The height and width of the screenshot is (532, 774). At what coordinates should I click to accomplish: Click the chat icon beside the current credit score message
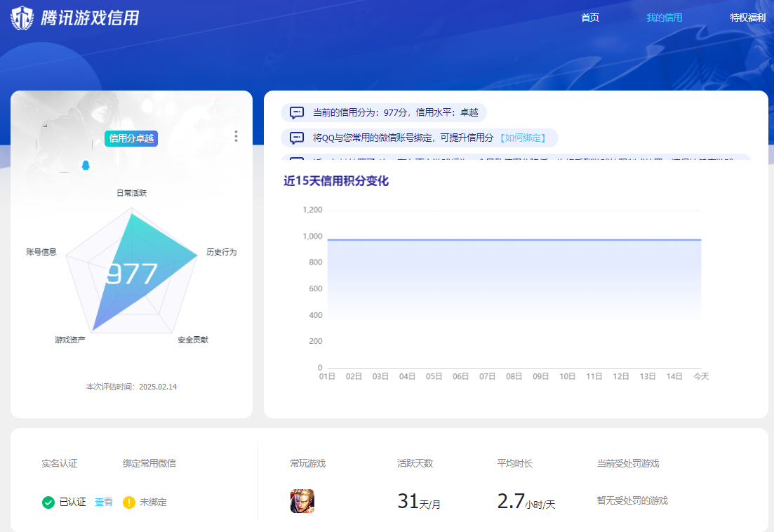(297, 112)
